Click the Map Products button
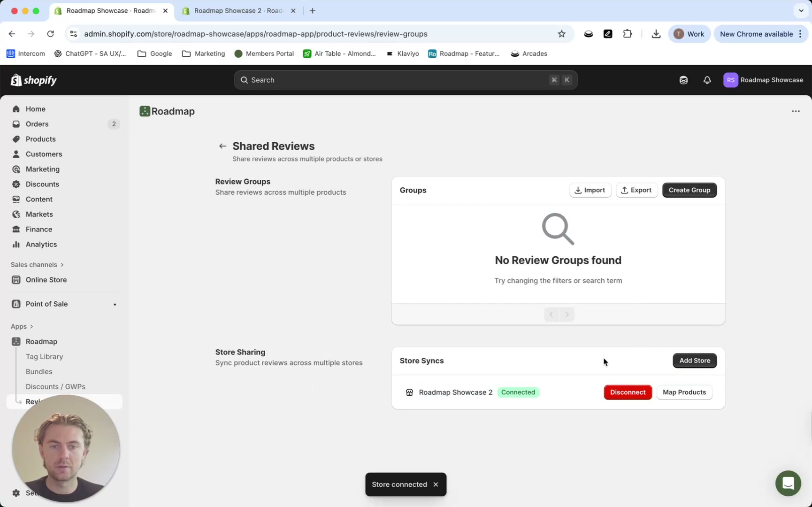Viewport: 812px width, 507px height. pos(684,392)
